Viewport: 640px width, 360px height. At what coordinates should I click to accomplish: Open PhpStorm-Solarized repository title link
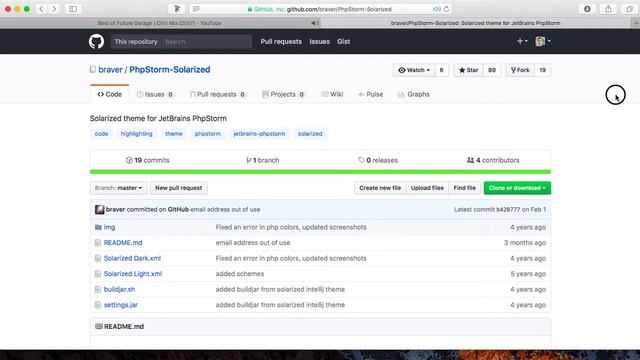click(x=170, y=70)
